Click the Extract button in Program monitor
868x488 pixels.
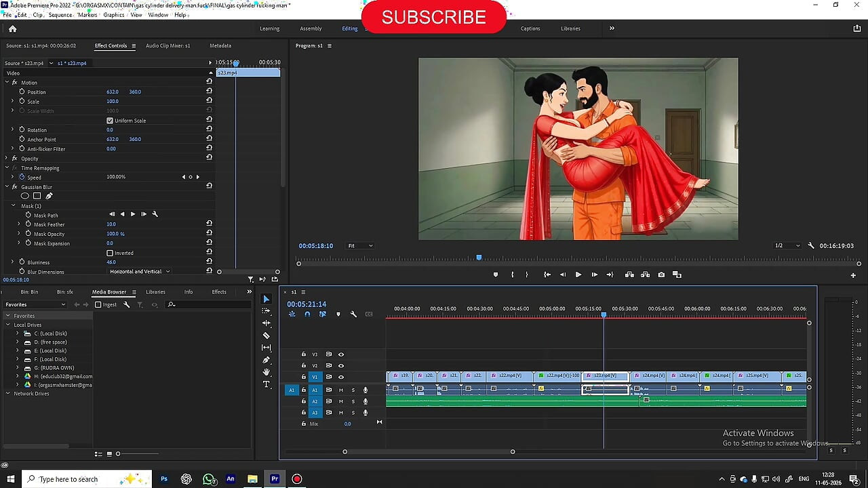tap(645, 274)
